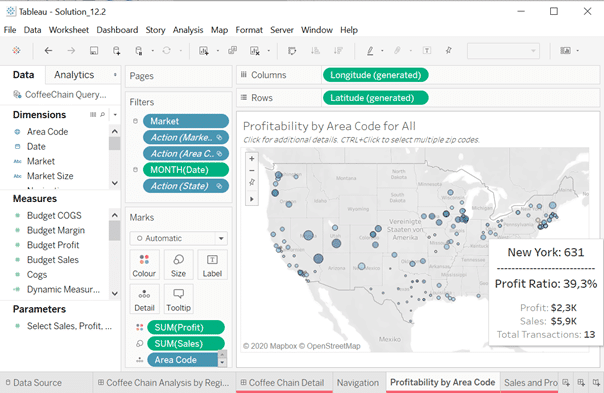Image resolution: width=604 pixels, height=393 pixels.
Task: Click the New Worksheet toolbar icon
Action: pos(204,50)
